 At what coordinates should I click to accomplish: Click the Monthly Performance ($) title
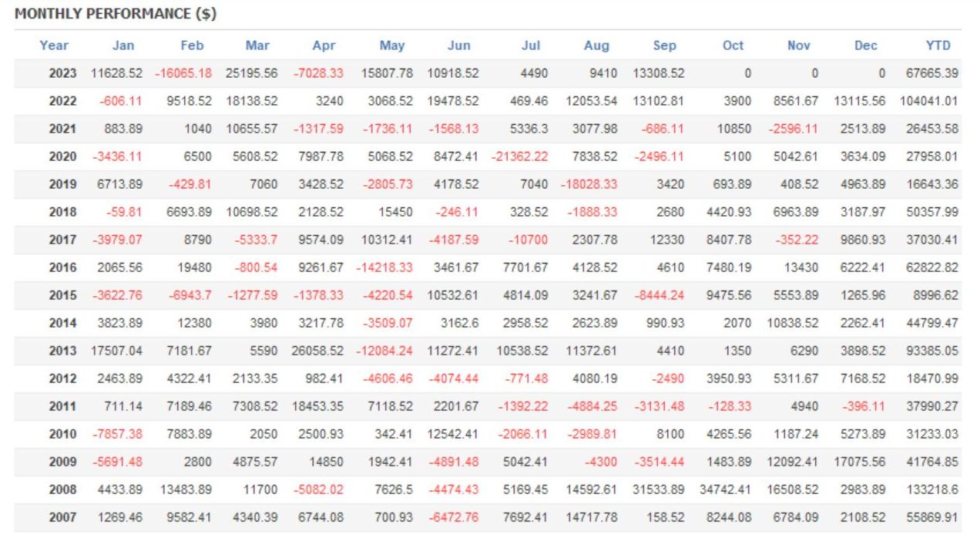coord(116,15)
